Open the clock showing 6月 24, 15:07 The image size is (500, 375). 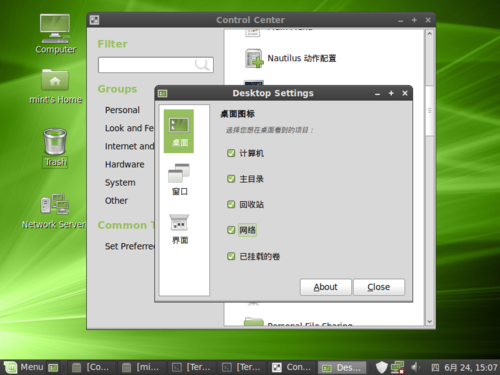tap(470, 368)
